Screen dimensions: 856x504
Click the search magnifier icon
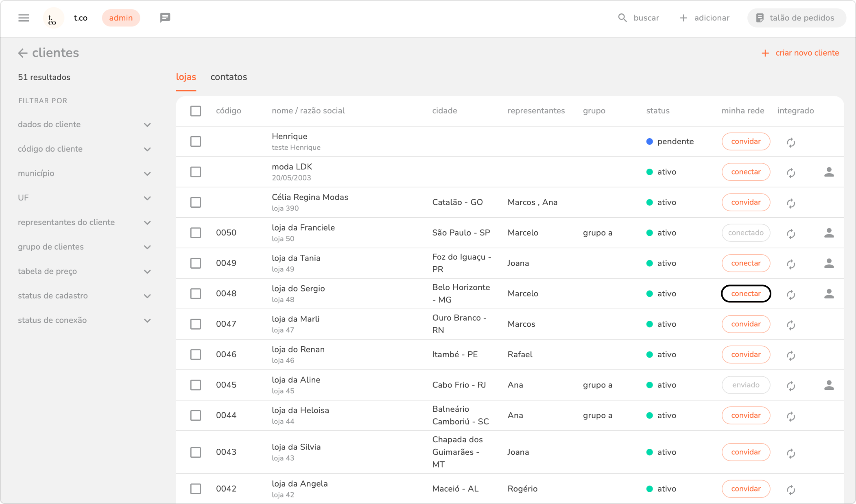click(622, 18)
